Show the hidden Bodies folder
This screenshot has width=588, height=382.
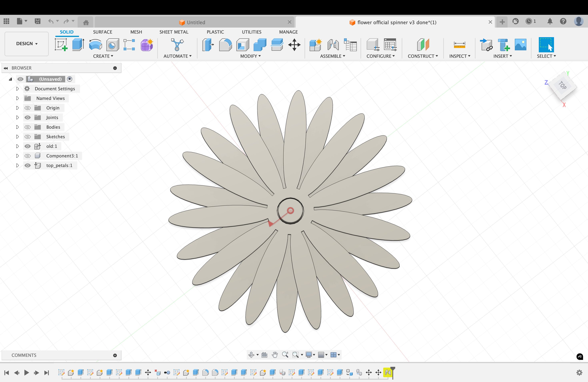[x=28, y=127]
